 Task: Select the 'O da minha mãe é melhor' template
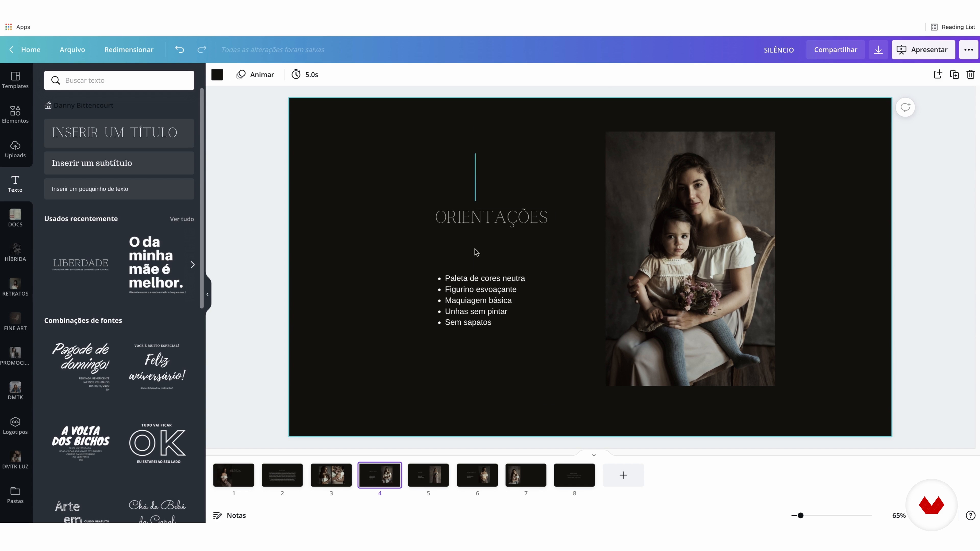[x=157, y=265]
